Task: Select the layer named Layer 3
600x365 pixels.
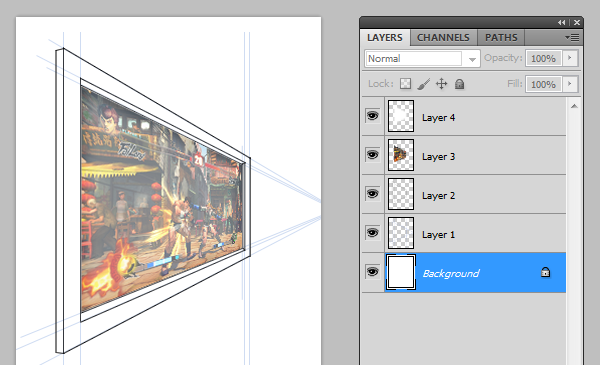Action: tap(439, 157)
